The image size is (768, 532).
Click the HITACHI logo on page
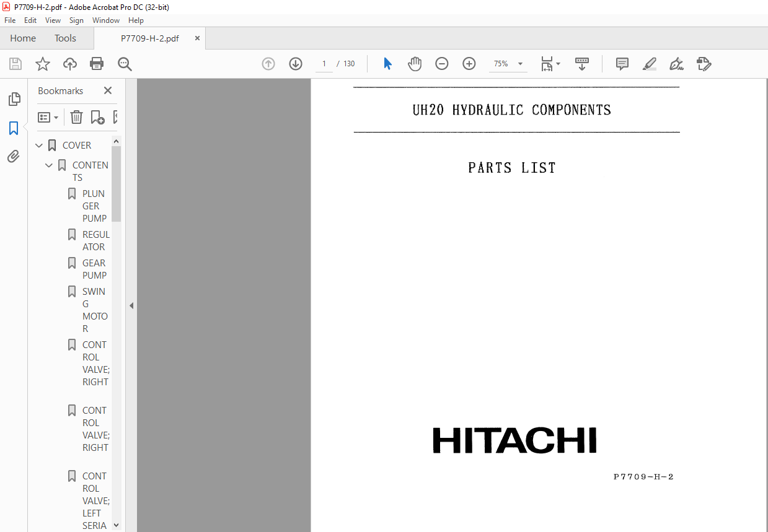(x=514, y=440)
